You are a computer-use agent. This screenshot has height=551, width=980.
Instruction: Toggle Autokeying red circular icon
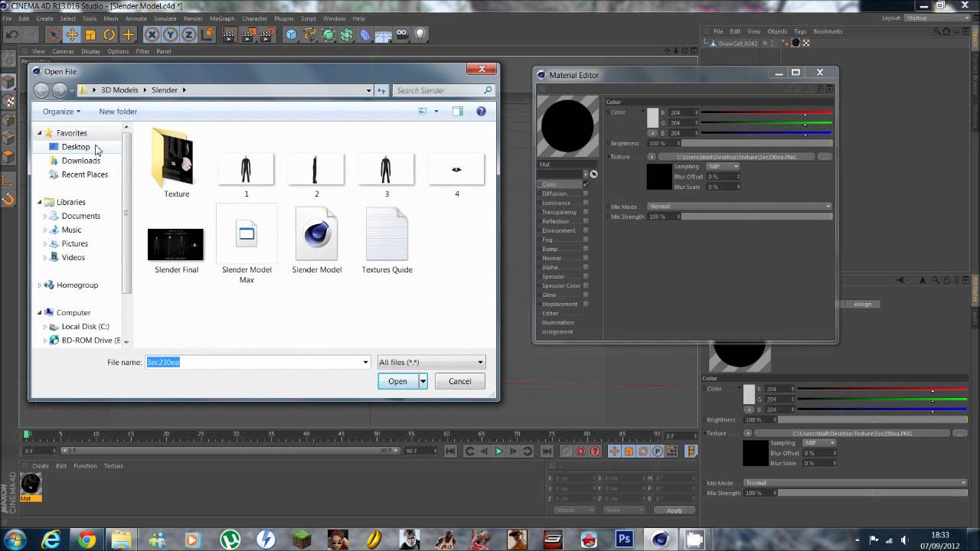coord(580,452)
